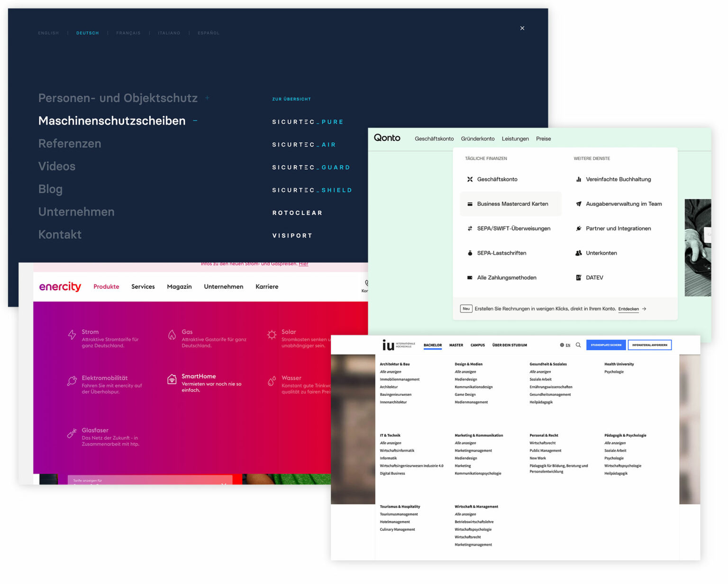The width and height of the screenshot is (728, 584).
Task: Click the SEPA/SWIFT-Überweisungen transfer arrows icon
Action: point(470,228)
